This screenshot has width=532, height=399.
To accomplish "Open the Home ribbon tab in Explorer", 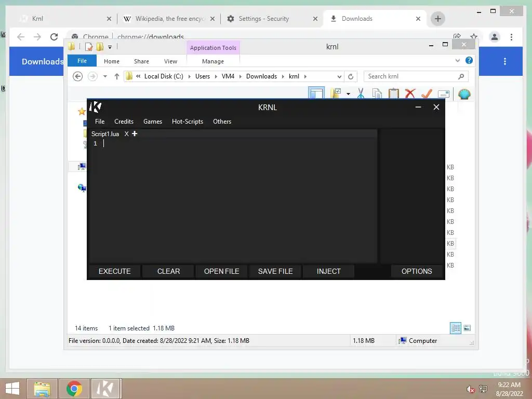I will pyautogui.click(x=112, y=61).
